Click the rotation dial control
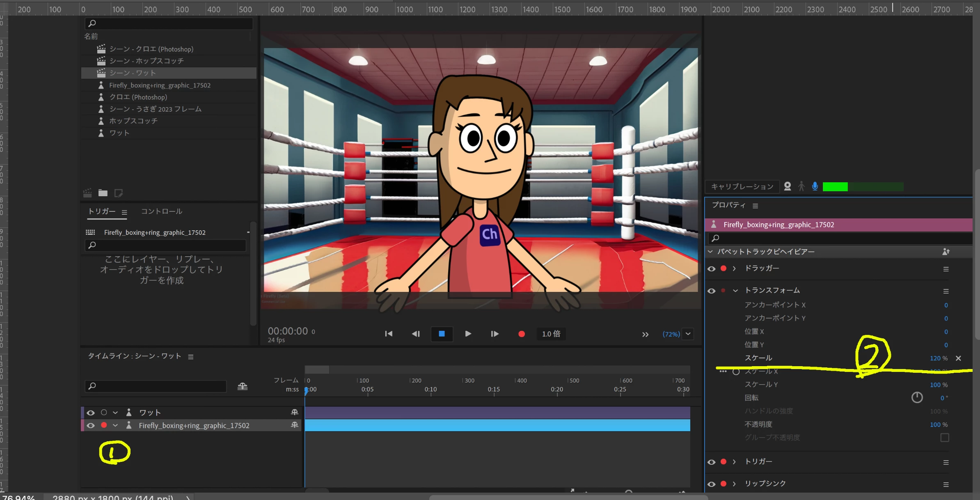980x500 pixels. click(x=917, y=397)
